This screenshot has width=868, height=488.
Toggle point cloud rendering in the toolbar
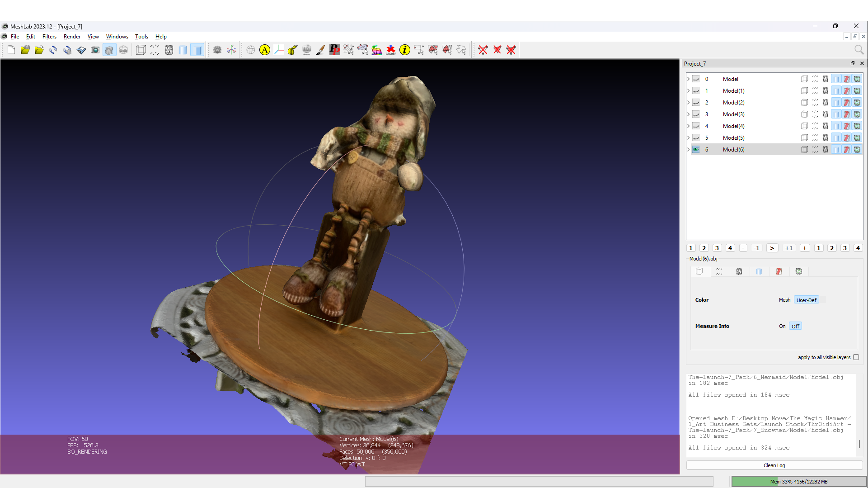coord(155,50)
